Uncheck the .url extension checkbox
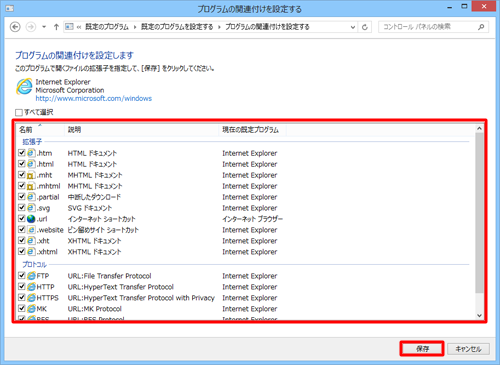This screenshot has width=500, height=365. point(22,218)
